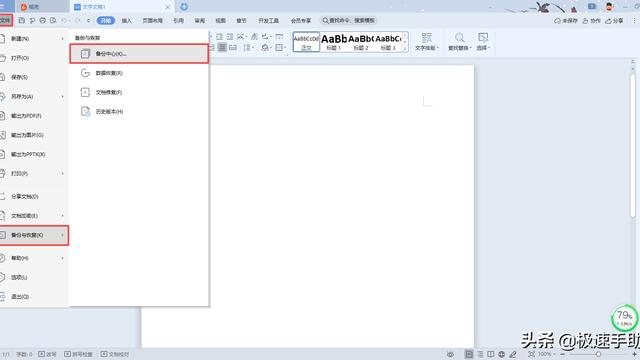Click the 未保存 cloud status button
This screenshot has height=360, width=640.
(566, 20)
